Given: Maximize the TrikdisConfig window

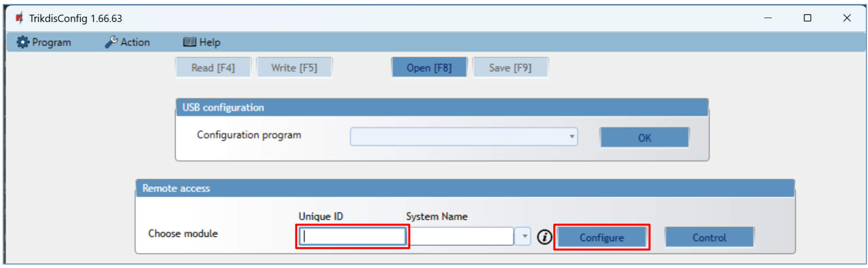Looking at the screenshot, I should coord(807,18).
